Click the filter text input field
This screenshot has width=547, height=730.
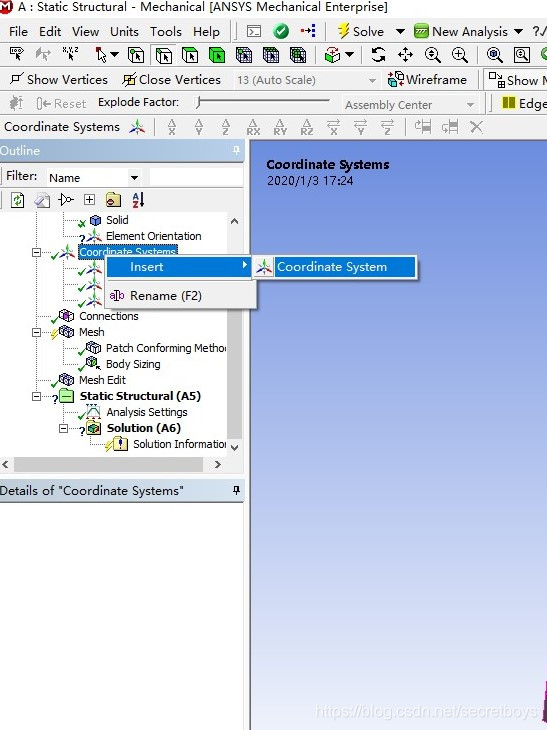click(x=196, y=177)
